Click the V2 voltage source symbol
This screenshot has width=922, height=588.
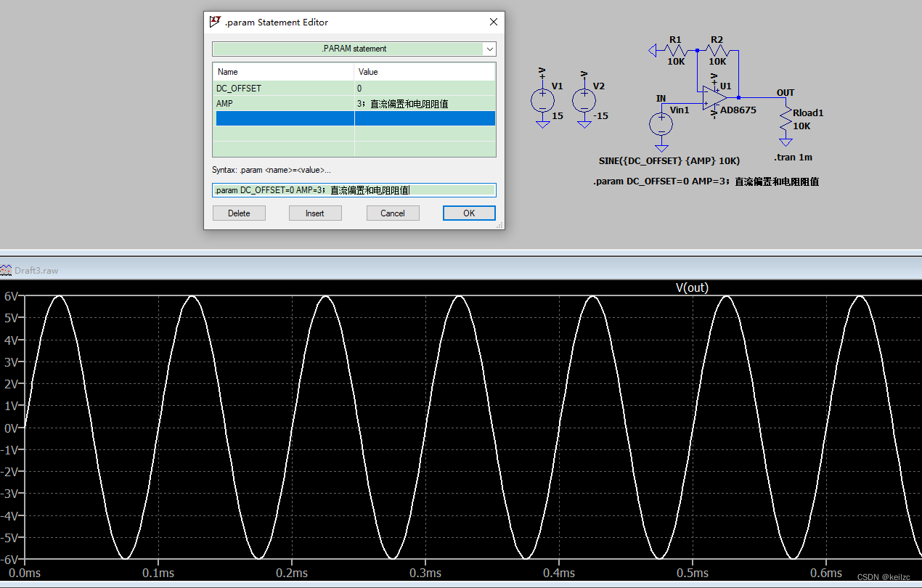584,99
